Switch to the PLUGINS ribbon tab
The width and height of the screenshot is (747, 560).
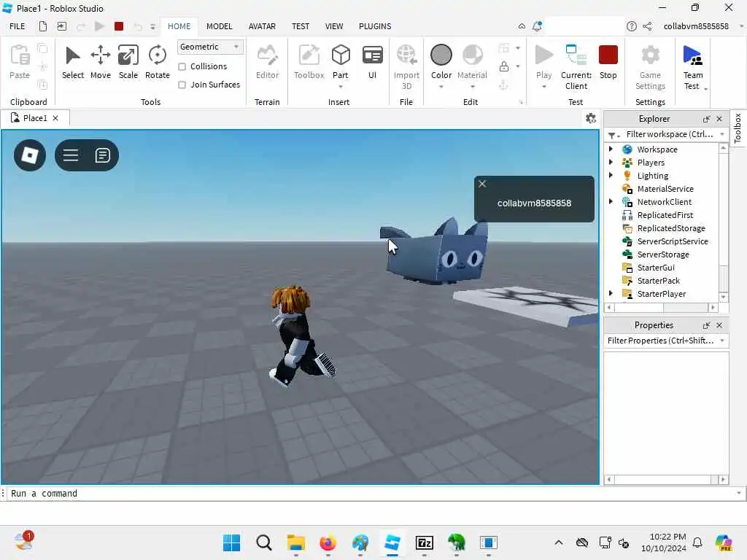(375, 26)
